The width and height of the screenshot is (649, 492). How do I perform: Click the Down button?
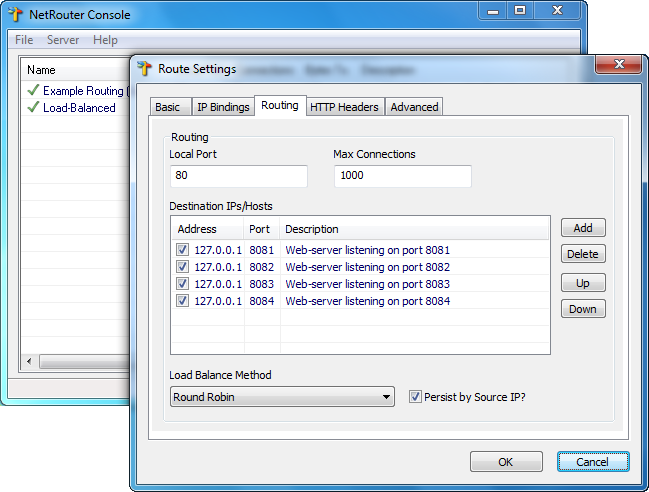pyautogui.click(x=583, y=309)
